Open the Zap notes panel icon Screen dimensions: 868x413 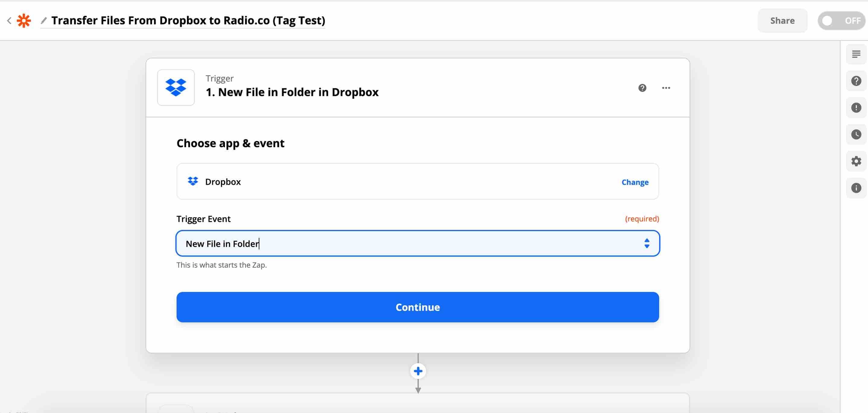pos(856,54)
